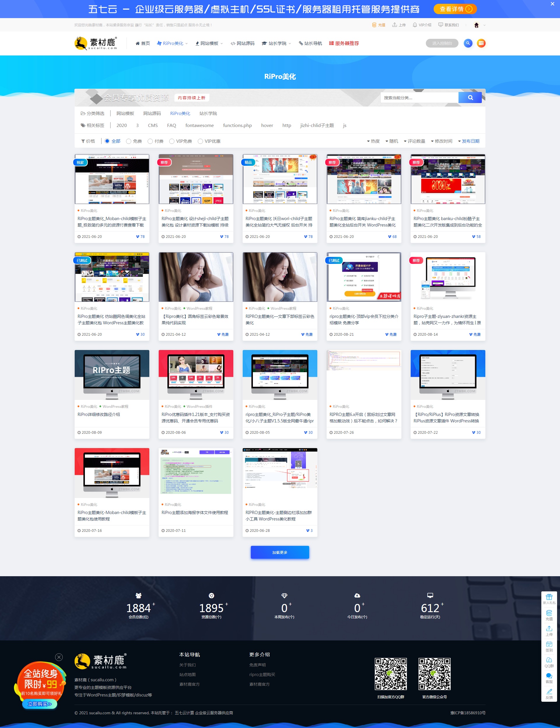
Task: Click the jizhi-chlid子主题 tag link
Action: 317,125
